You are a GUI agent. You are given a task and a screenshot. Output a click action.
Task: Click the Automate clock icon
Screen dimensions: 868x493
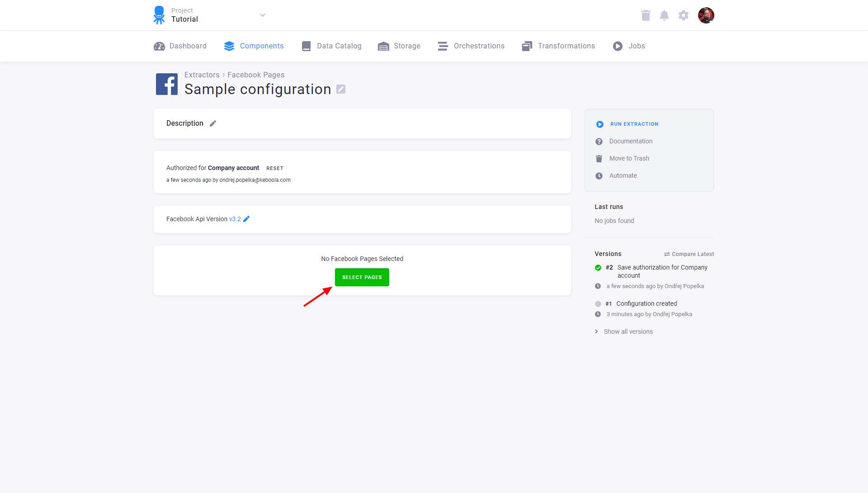[599, 176]
